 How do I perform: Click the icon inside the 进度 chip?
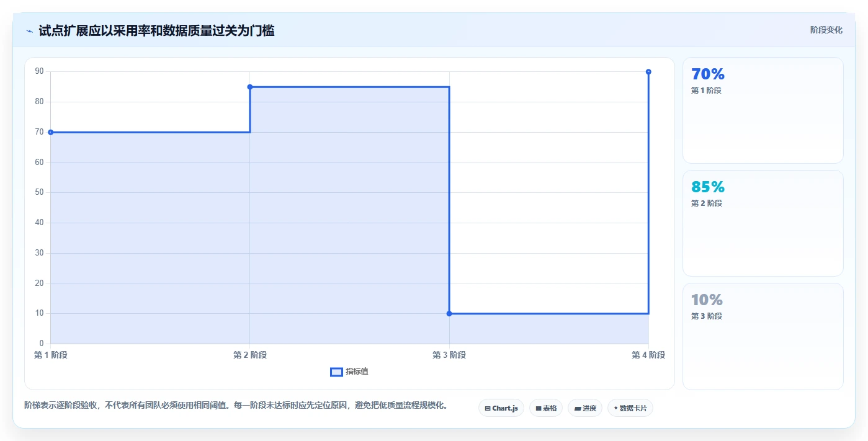(578, 408)
